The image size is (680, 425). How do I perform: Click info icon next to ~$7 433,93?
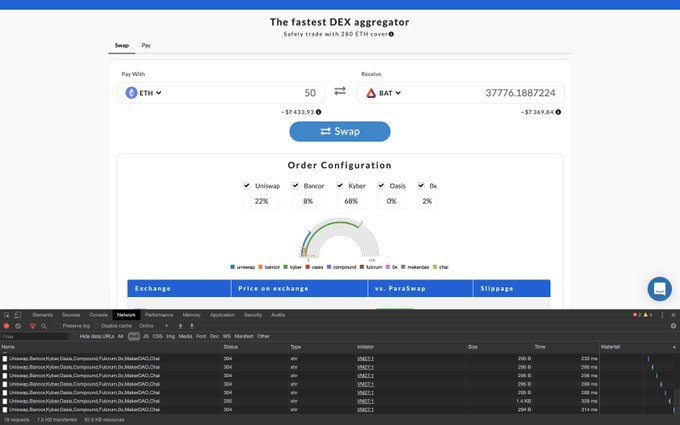[318, 112]
